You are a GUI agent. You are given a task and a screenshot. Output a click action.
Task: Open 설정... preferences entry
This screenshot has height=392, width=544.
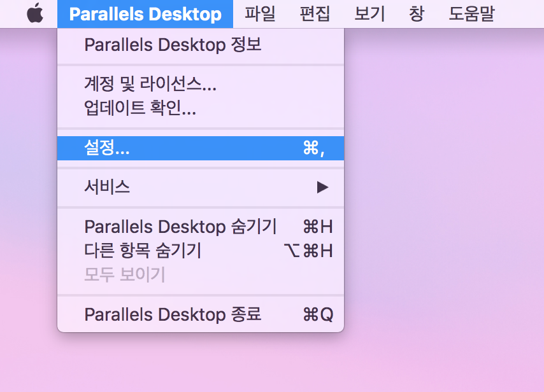(201, 148)
